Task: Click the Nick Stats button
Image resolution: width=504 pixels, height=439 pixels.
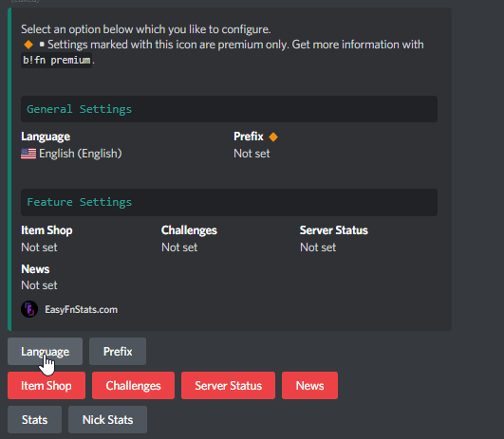Action: click(x=107, y=419)
